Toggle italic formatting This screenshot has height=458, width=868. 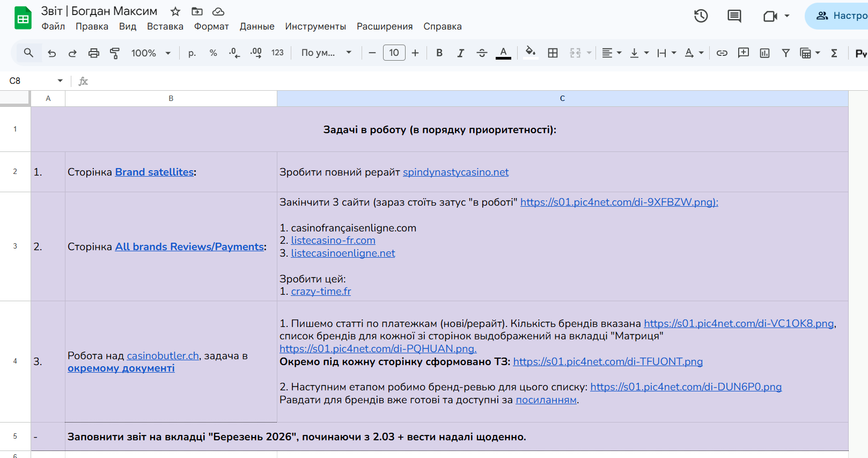tap(460, 53)
